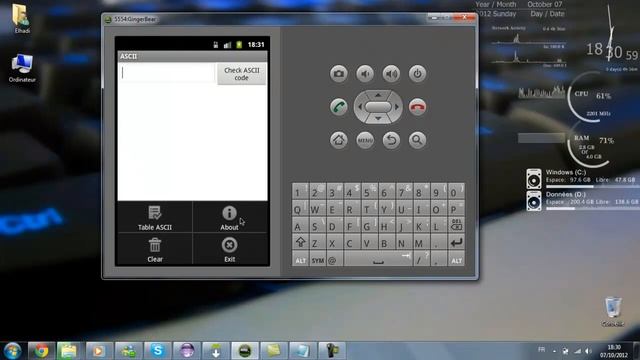640x360 pixels.
Task: Select the Clear menu option
Action: pos(155,249)
